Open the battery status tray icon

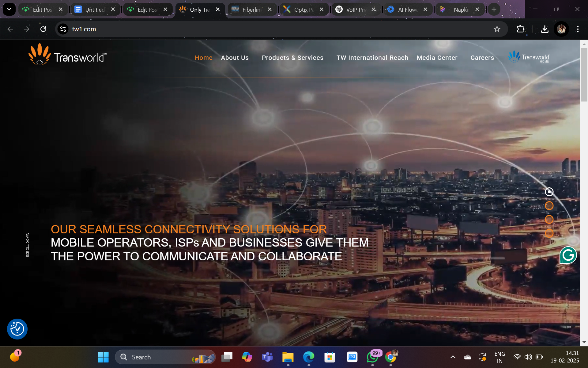[x=539, y=357]
